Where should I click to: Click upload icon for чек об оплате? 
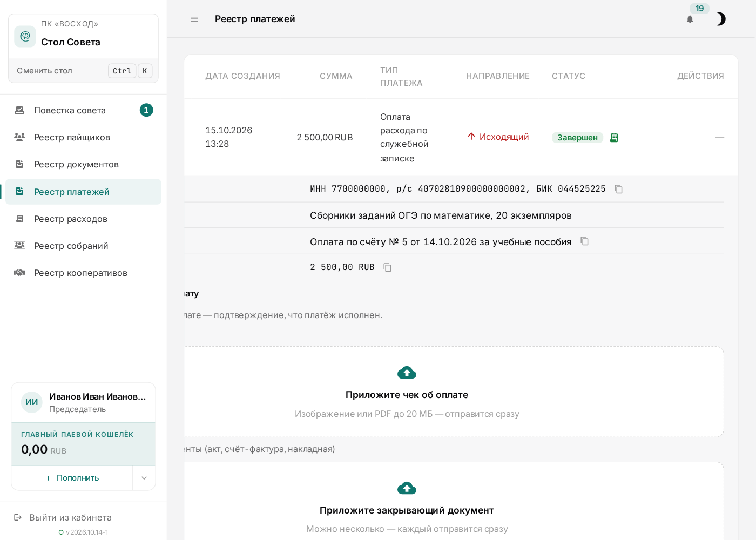tap(407, 373)
